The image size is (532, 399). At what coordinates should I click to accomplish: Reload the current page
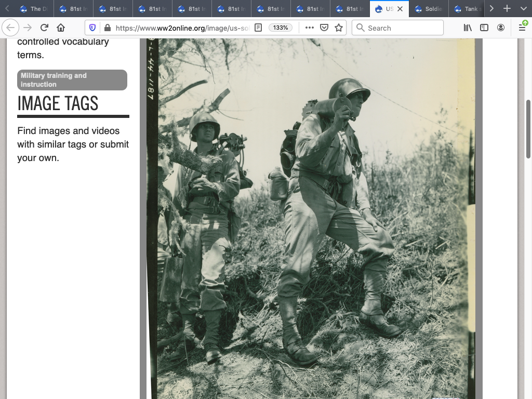coord(44,28)
